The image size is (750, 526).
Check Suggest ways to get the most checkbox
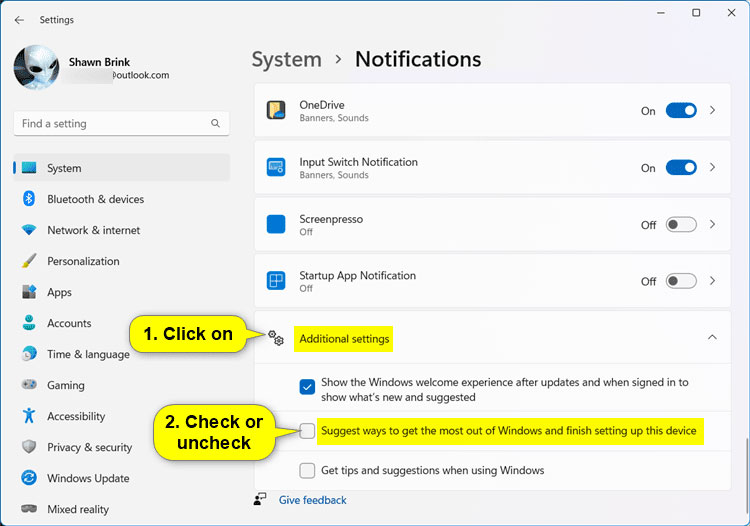pos(307,431)
